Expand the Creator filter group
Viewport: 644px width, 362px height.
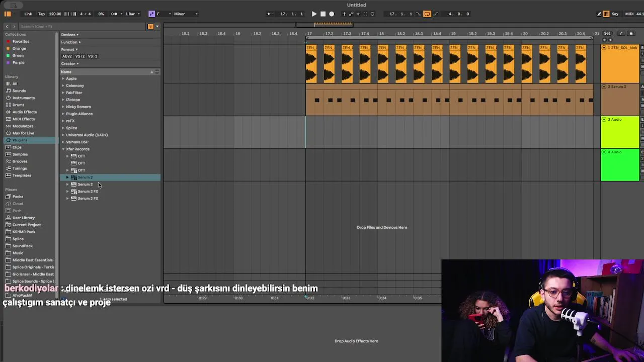(70, 63)
